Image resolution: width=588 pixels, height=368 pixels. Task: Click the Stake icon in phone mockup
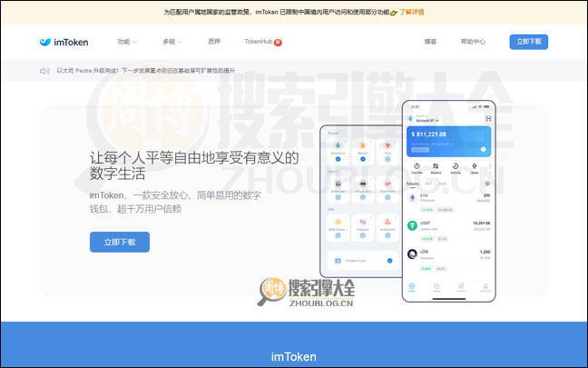pyautogui.click(x=475, y=165)
